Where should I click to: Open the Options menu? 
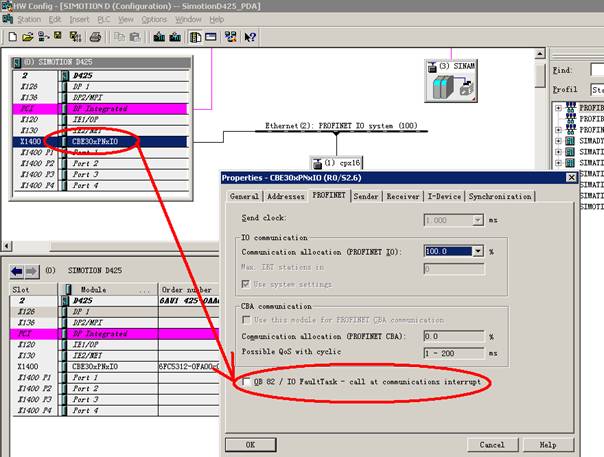(154, 19)
